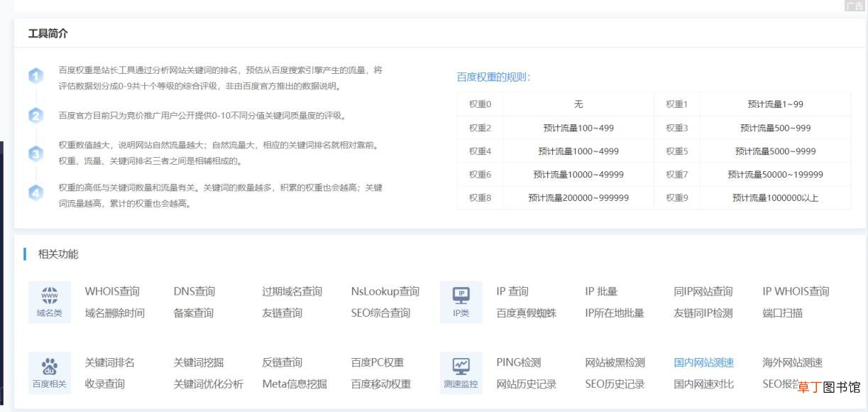Click the 预计流量1~99 table cell

[775, 104]
